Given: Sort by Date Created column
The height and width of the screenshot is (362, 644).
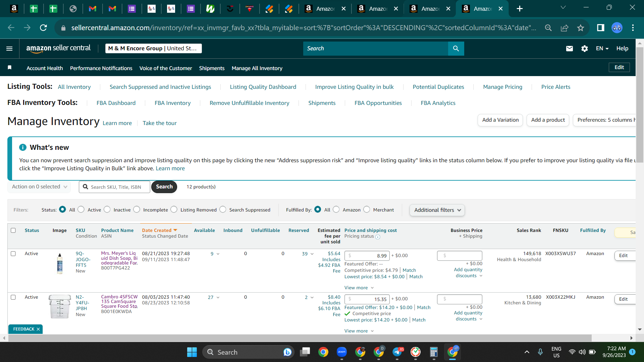Looking at the screenshot, I should pos(159,230).
